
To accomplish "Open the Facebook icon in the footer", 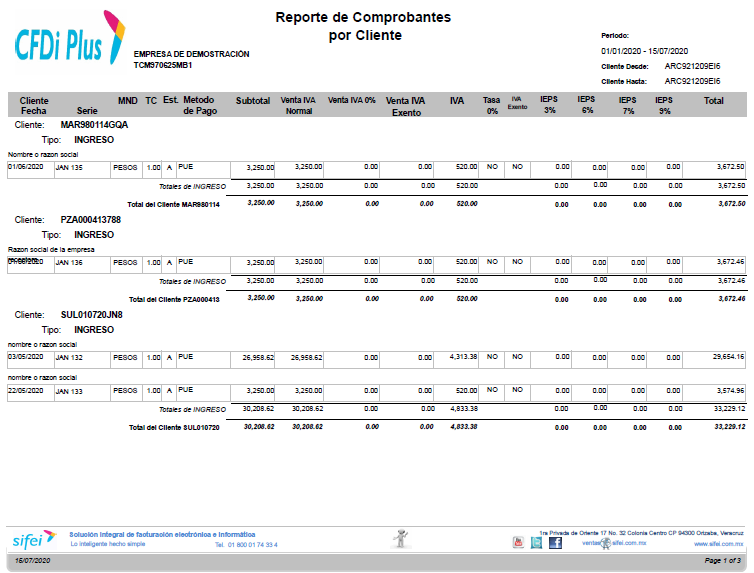I will click(x=555, y=543).
